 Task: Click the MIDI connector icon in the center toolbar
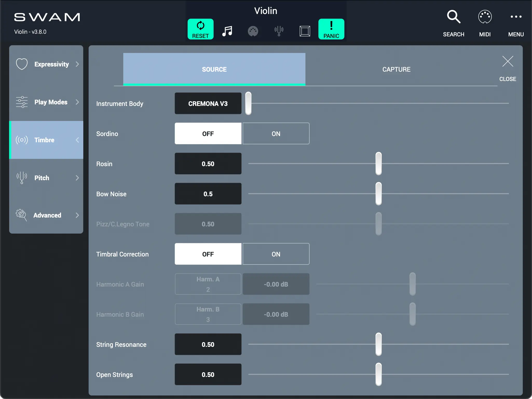tap(253, 31)
